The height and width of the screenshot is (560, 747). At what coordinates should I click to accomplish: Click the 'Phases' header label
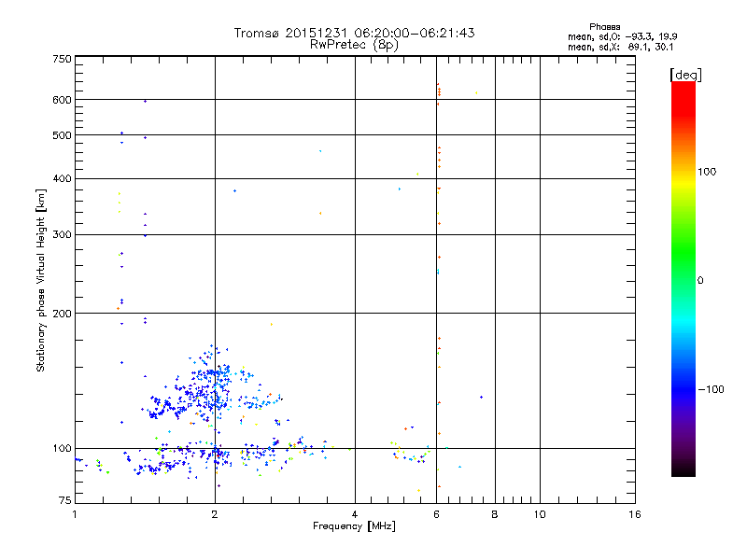tap(604, 27)
